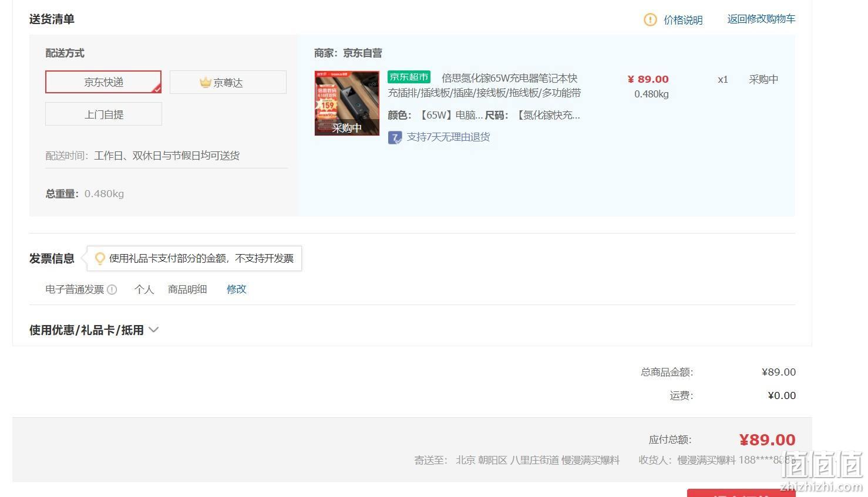Expand 使用优惠/礼品卡/抵用 section

click(x=94, y=330)
